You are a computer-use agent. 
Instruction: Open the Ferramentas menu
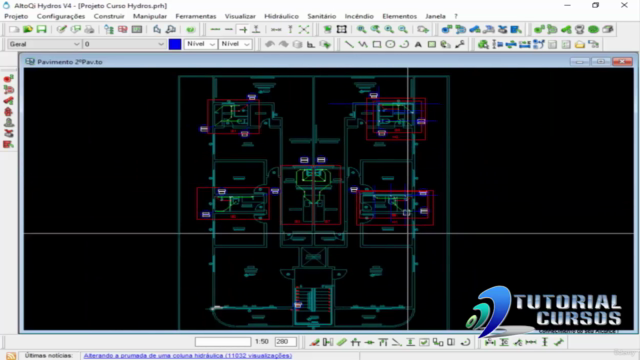pos(196,16)
